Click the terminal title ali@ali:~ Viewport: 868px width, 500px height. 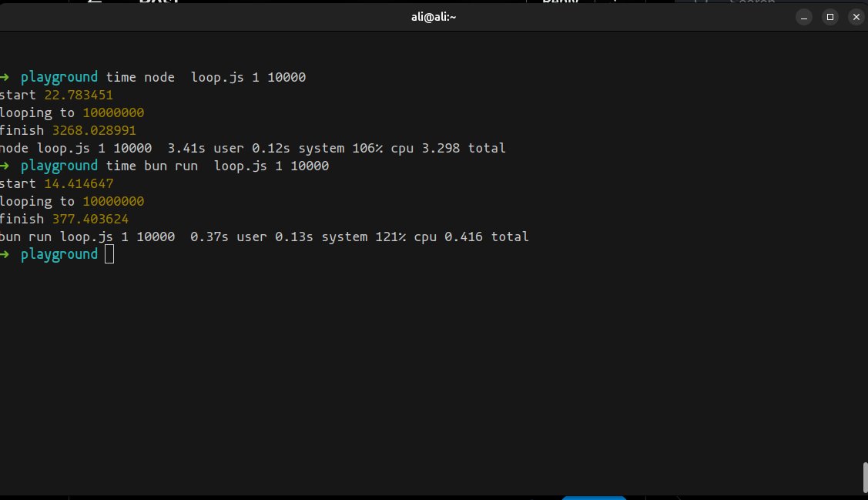pos(434,17)
